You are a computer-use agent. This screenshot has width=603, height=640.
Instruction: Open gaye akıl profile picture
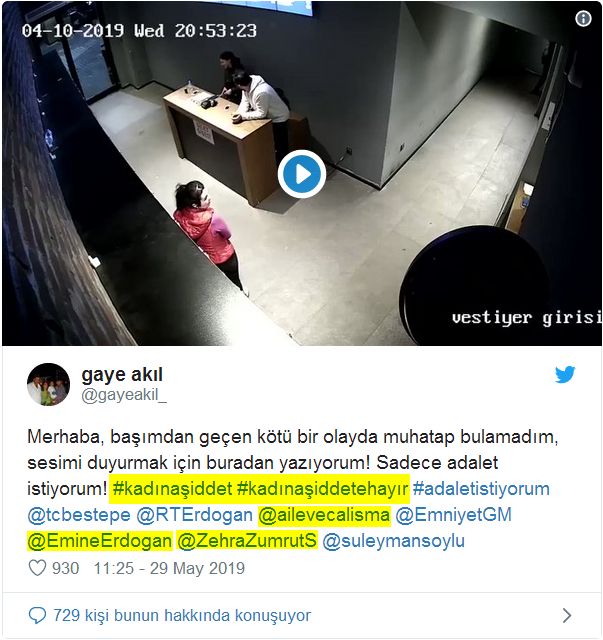tap(48, 384)
